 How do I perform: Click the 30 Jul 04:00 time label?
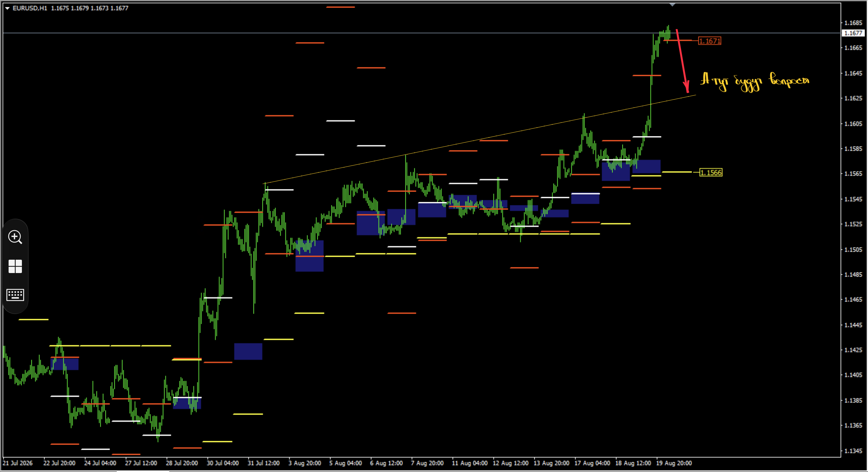(x=223, y=463)
